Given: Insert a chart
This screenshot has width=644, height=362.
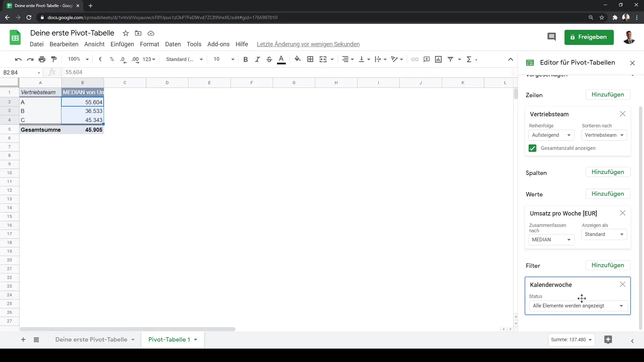Looking at the screenshot, I should (438, 59).
